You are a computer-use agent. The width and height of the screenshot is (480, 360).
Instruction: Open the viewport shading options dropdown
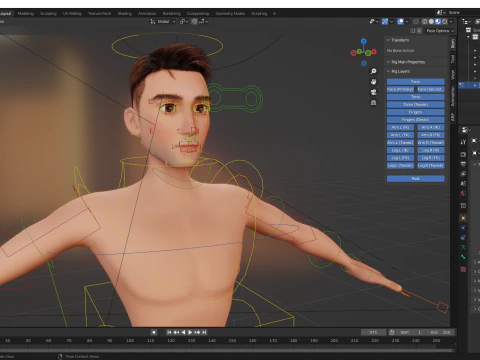451,22
